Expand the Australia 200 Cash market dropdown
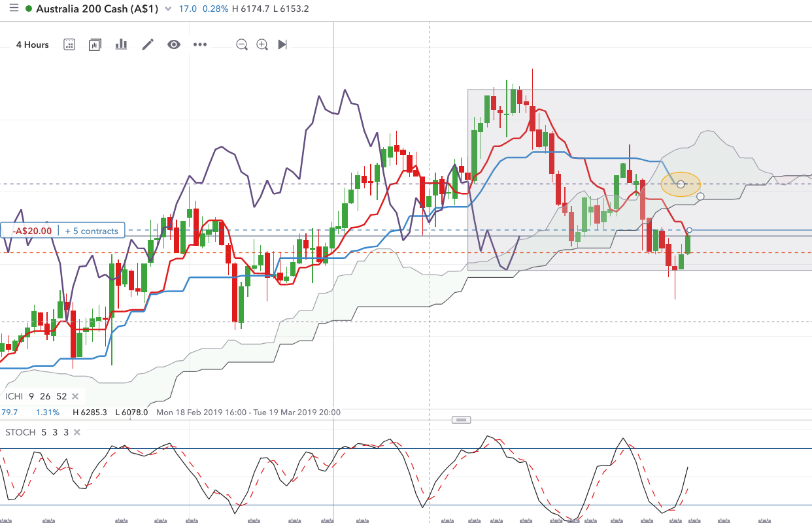Image resolution: width=812 pixels, height=523 pixels. [169, 9]
